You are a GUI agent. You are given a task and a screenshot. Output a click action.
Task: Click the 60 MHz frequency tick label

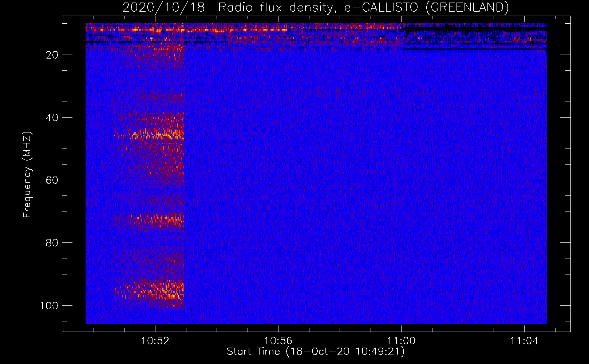[x=52, y=180]
